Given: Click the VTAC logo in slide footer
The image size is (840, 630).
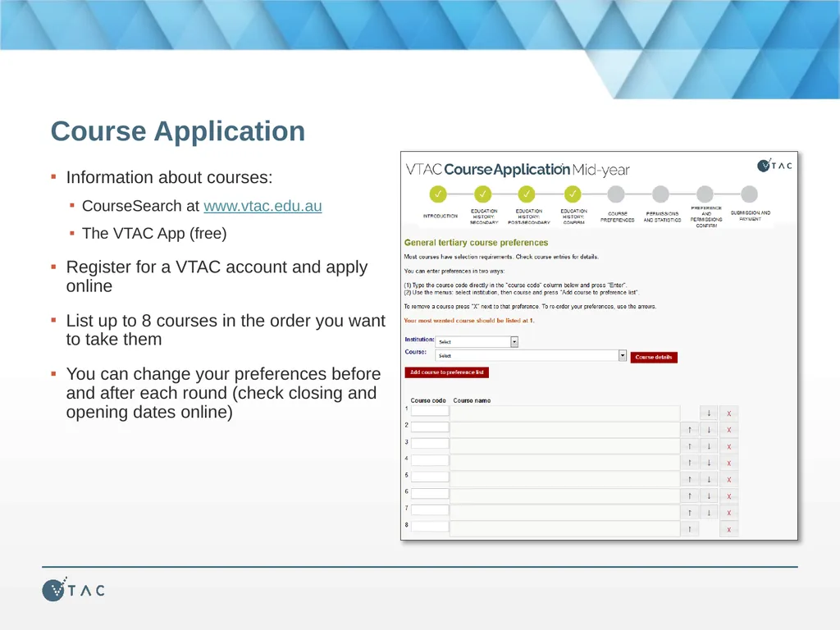Looking at the screenshot, I should coord(73,589).
